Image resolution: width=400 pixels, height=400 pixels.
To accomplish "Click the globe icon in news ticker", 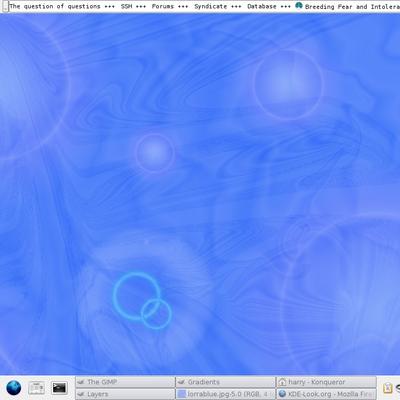I will point(299,6).
